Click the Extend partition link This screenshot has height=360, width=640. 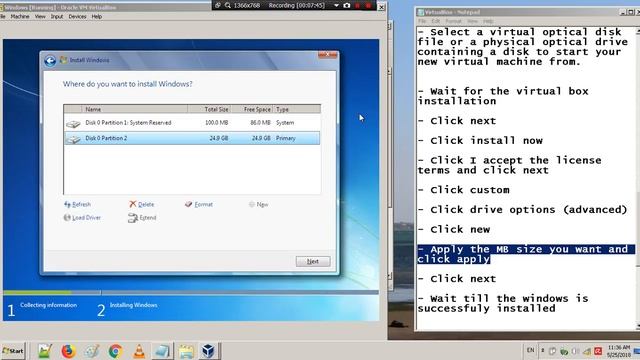(x=142, y=218)
